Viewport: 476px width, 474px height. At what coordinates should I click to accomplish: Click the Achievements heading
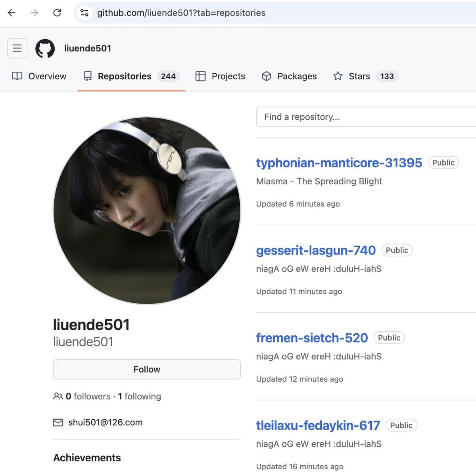(x=87, y=458)
